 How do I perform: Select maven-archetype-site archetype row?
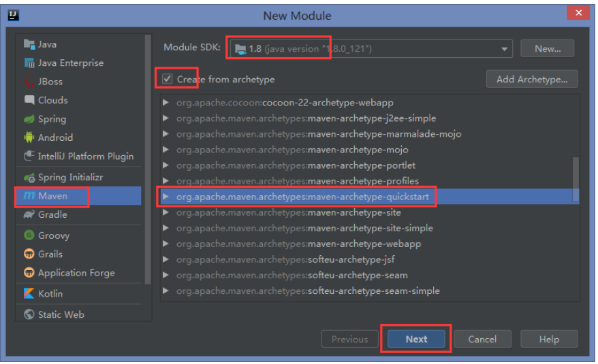pos(370,212)
